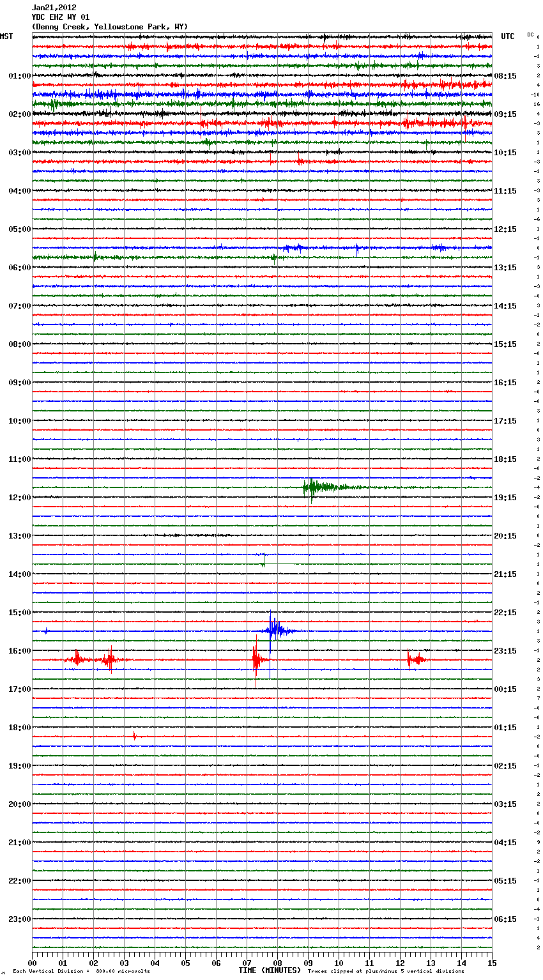Click minute 03 on the time axis
The width and height of the screenshot is (543, 980).
(x=124, y=963)
